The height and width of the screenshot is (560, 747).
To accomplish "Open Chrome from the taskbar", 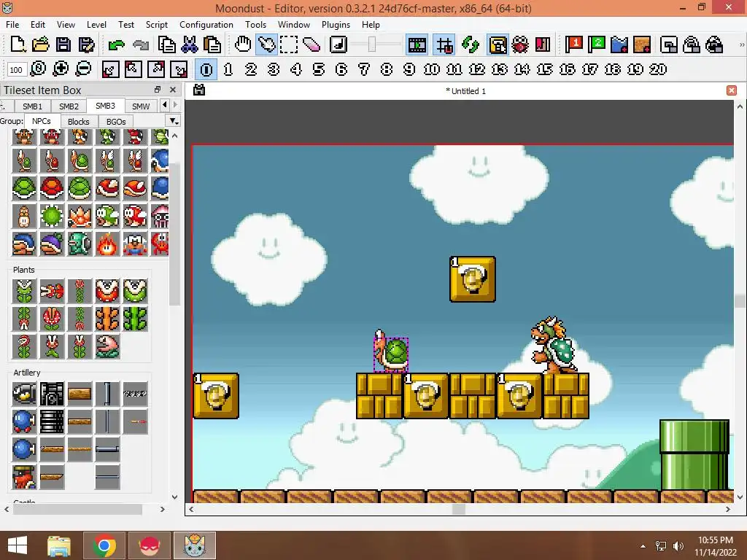I will pyautogui.click(x=105, y=545).
